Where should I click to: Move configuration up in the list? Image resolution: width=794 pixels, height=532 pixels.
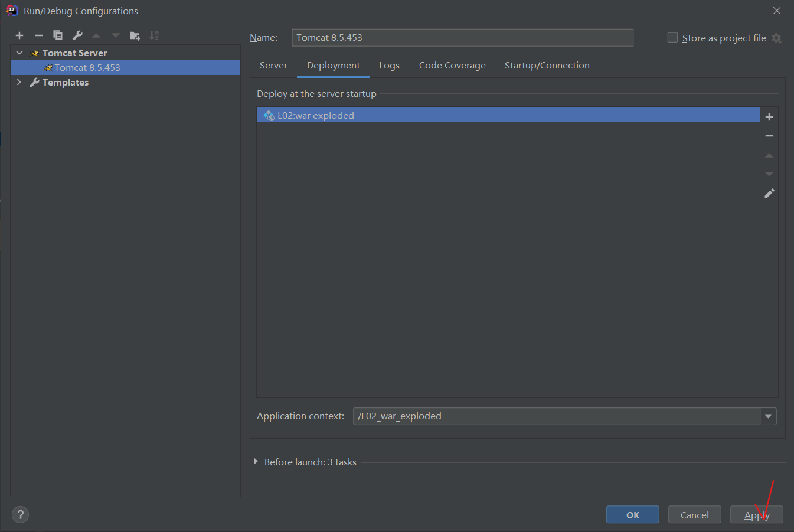click(96, 35)
